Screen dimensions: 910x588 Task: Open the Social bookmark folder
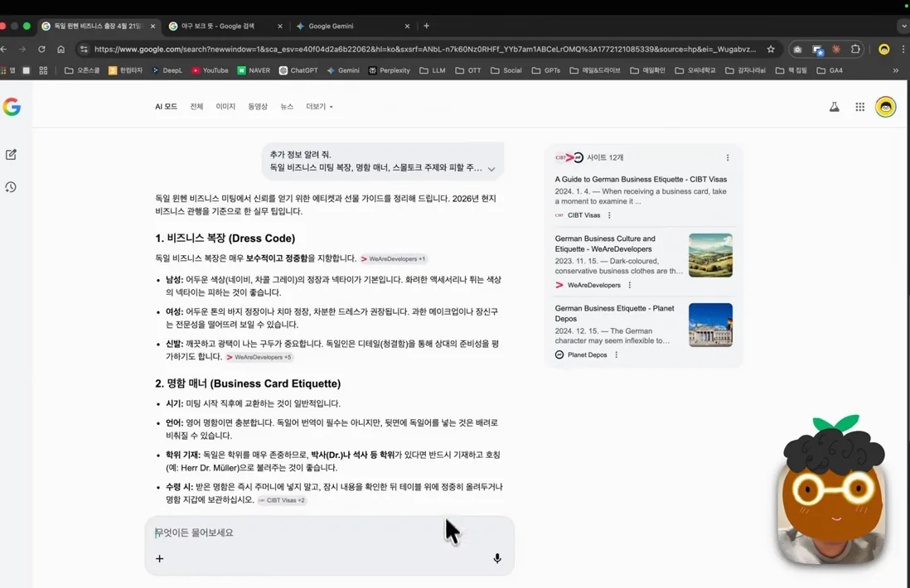[506, 70]
